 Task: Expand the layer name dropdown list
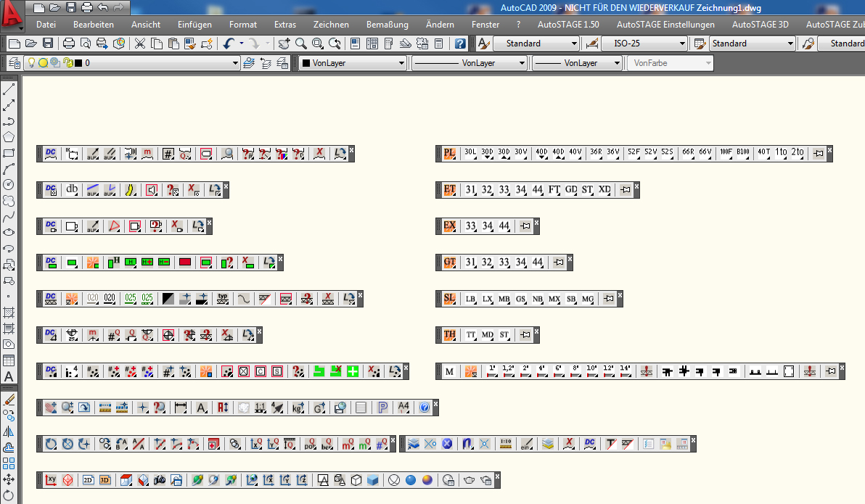[x=234, y=63]
